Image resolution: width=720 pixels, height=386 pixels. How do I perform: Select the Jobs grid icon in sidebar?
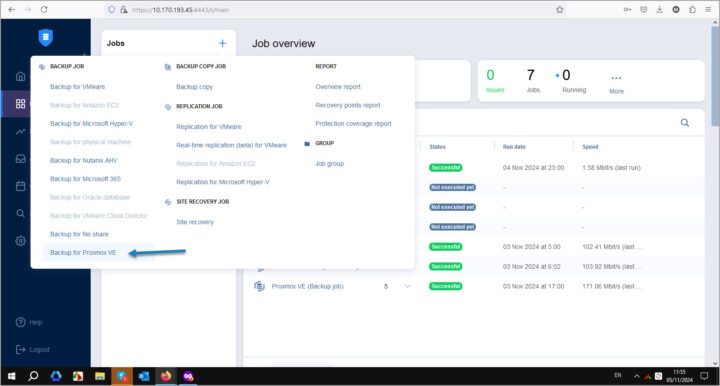[21, 104]
